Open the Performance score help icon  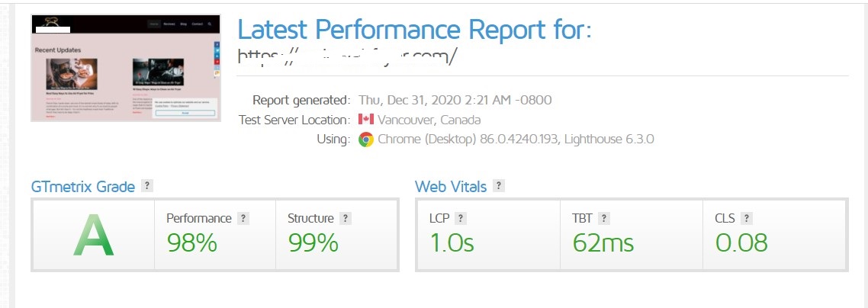pos(243,218)
